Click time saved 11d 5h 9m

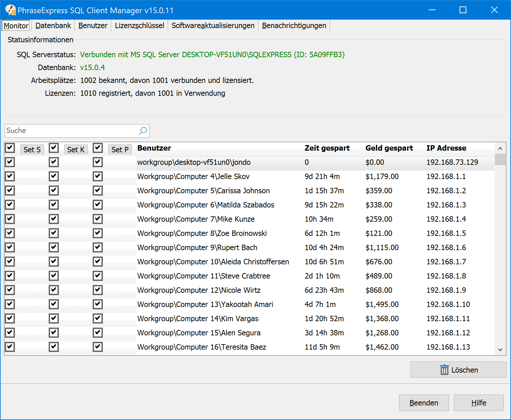pyautogui.click(x=322, y=347)
